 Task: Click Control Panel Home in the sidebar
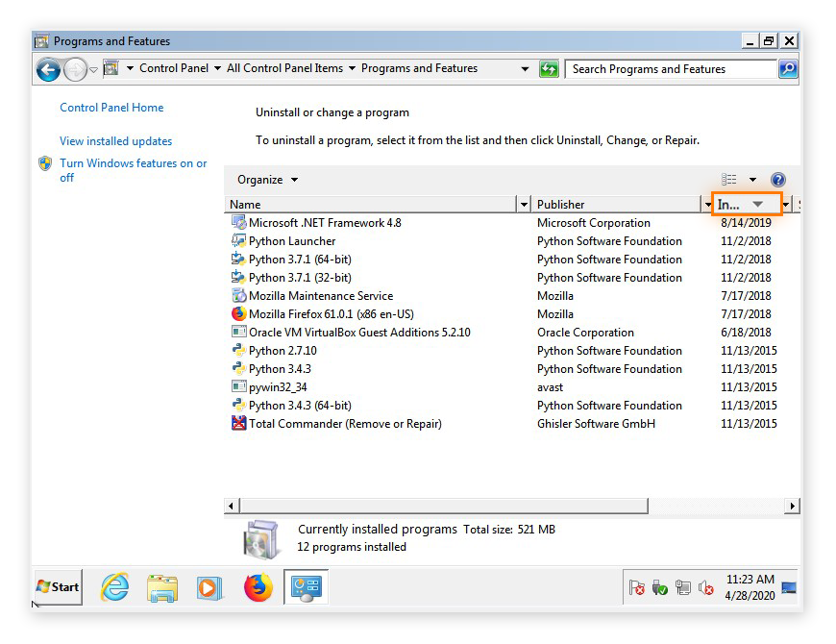pyautogui.click(x=111, y=108)
